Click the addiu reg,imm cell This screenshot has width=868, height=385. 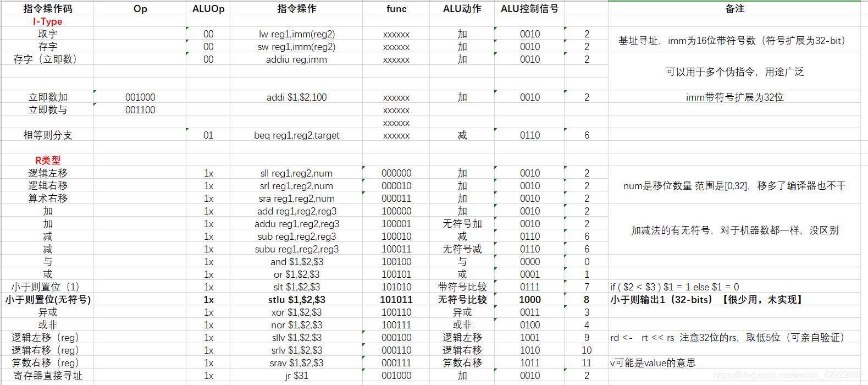point(296,59)
